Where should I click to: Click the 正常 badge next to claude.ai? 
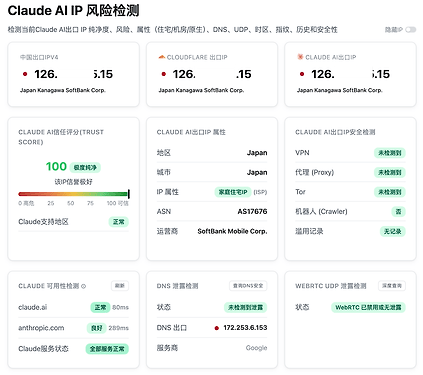click(x=100, y=307)
